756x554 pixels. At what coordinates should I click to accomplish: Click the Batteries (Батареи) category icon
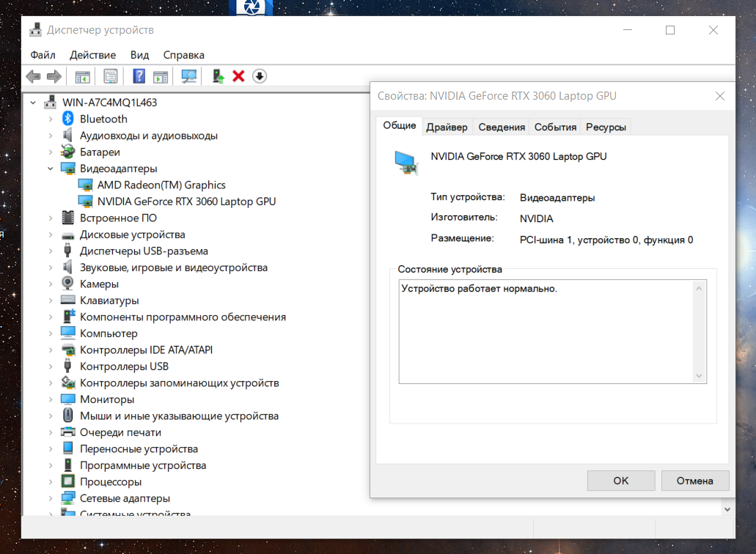click(x=68, y=152)
